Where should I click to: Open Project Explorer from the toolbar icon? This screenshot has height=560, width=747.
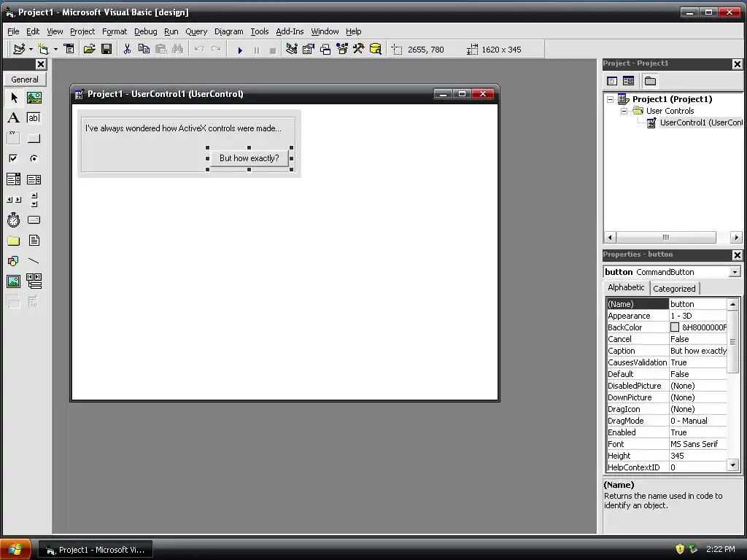[292, 49]
